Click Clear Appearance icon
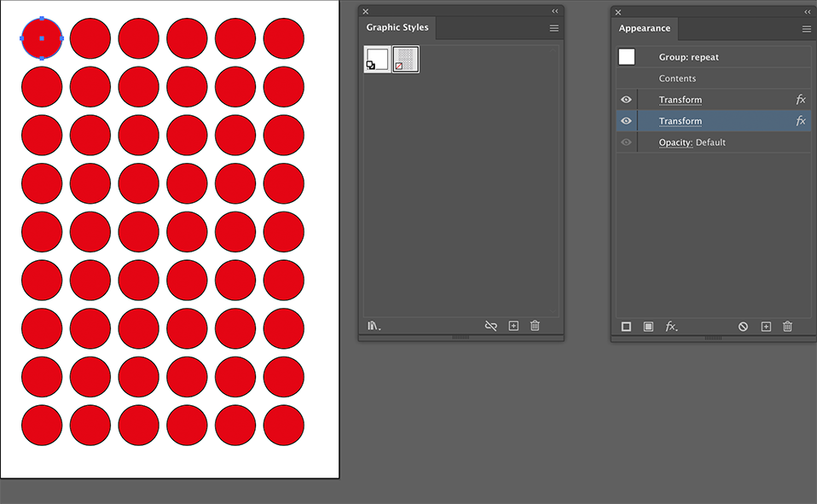Image resolution: width=817 pixels, height=504 pixels. click(x=743, y=327)
